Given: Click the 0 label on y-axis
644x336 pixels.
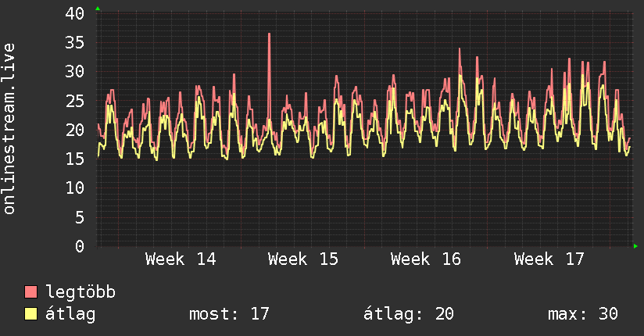Looking at the screenshot, I should (80, 246).
